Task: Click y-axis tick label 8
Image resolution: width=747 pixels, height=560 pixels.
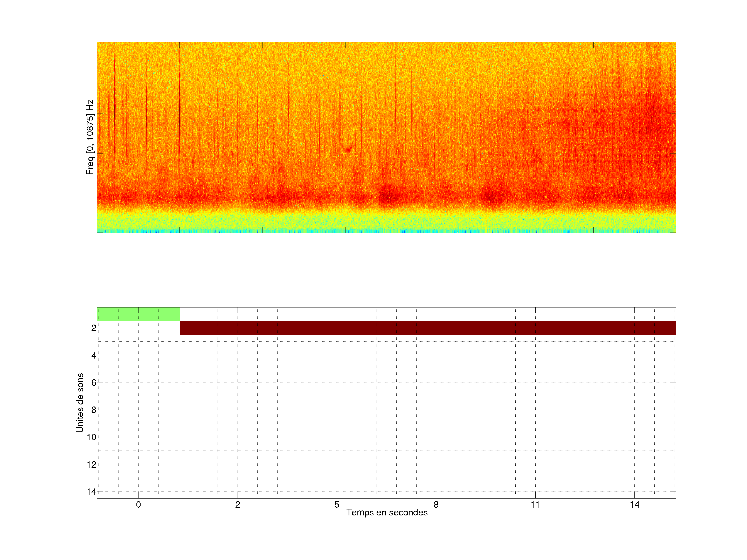Action: [94, 410]
